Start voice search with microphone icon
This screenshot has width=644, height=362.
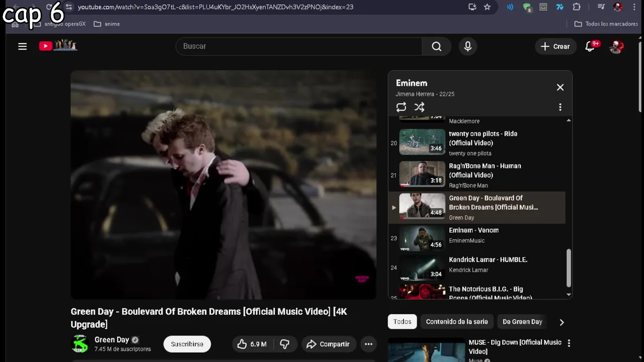tap(468, 46)
